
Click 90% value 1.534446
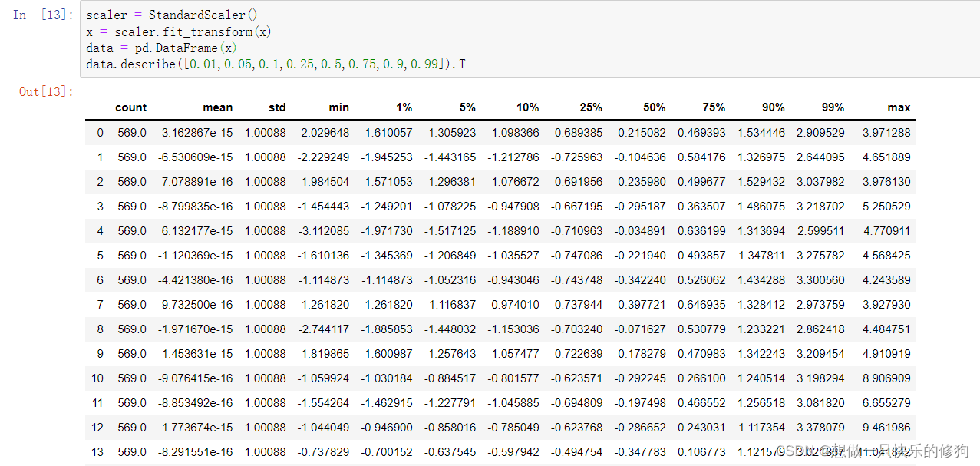761,132
